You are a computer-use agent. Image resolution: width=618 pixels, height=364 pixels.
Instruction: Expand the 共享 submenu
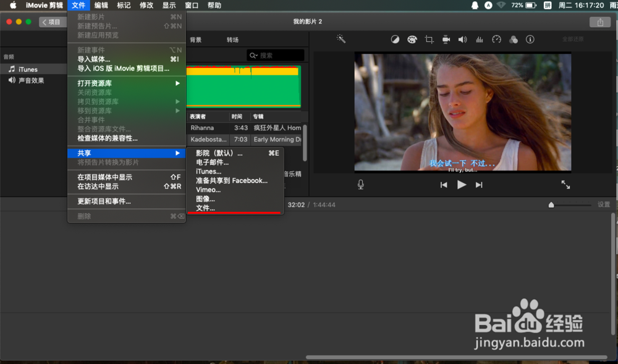point(127,153)
